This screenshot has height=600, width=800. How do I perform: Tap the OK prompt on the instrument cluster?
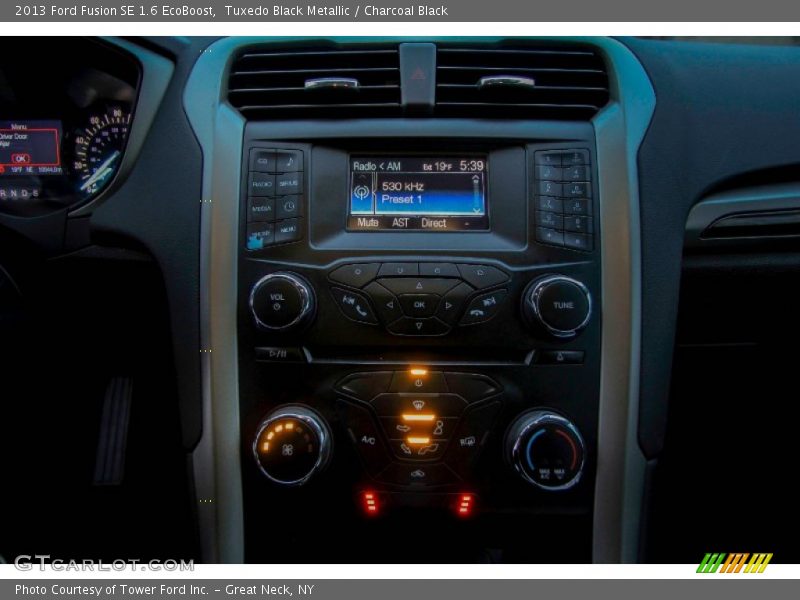(20, 158)
